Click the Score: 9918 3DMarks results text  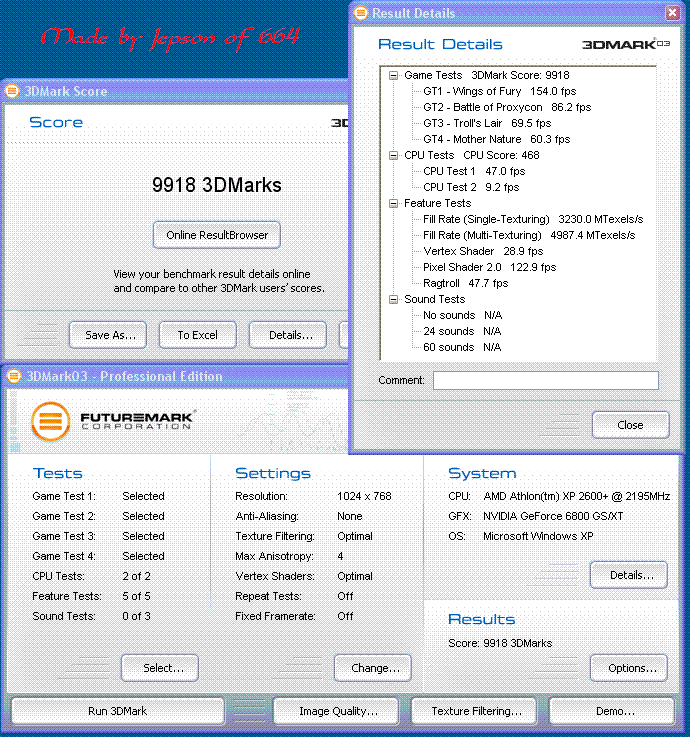(500, 643)
